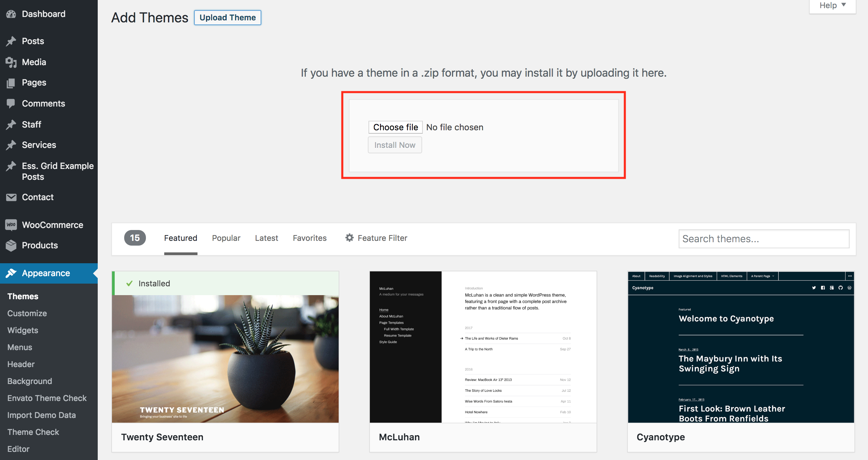Click the WordPress icon in Cyanotype preview

point(849,288)
